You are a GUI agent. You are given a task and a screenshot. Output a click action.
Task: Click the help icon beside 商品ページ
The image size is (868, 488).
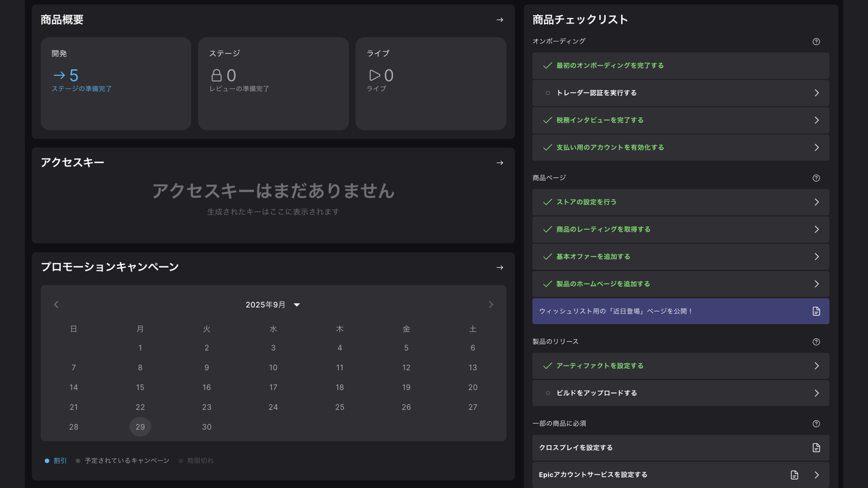pos(816,178)
